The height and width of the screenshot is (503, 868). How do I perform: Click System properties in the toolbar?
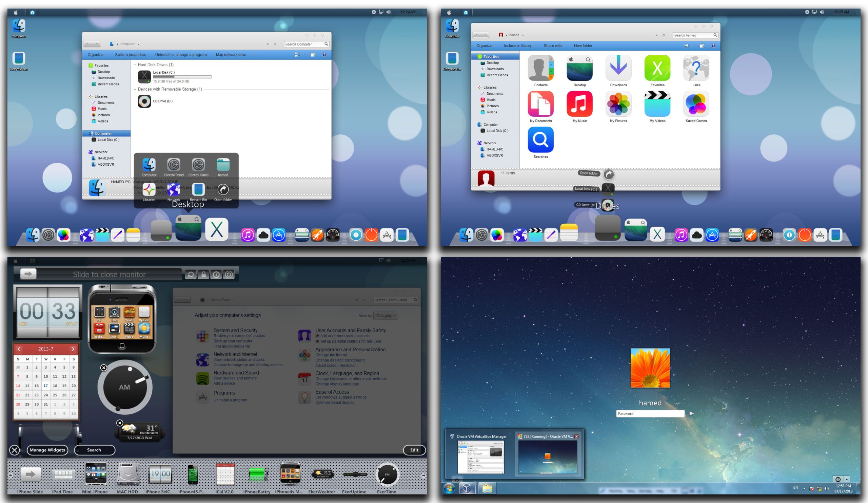click(x=130, y=54)
